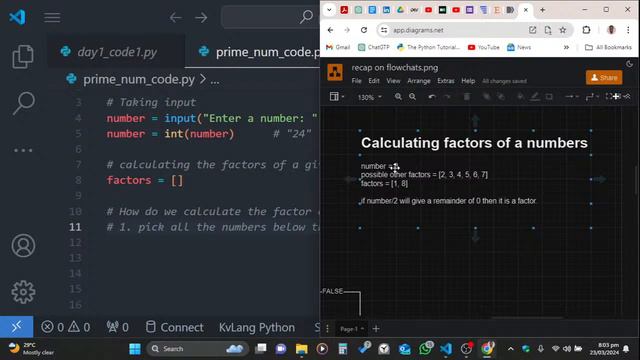Click line number 11 in editor

click(75, 227)
